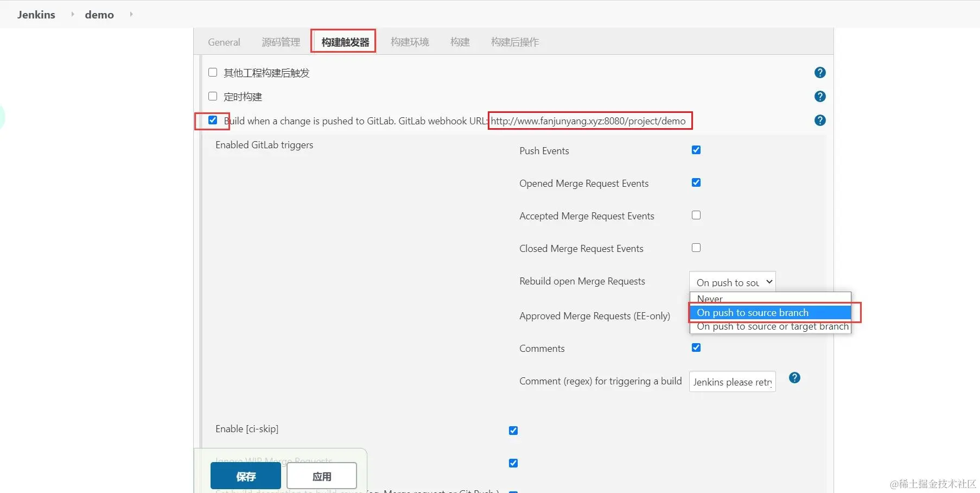The height and width of the screenshot is (493, 980).
Task: Click Enabled GitLab triggers label
Action: (264, 145)
